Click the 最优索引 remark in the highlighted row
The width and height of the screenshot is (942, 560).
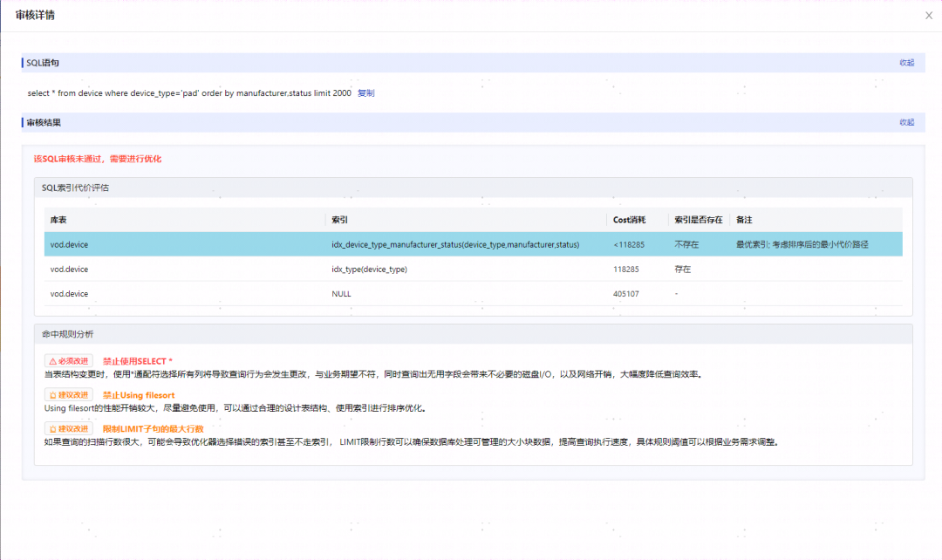point(802,244)
